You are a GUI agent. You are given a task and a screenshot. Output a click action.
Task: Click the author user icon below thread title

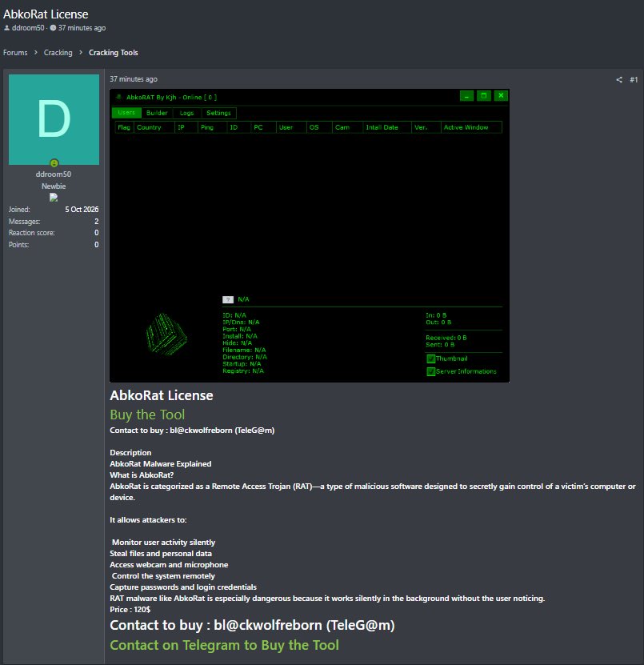[x=6, y=28]
